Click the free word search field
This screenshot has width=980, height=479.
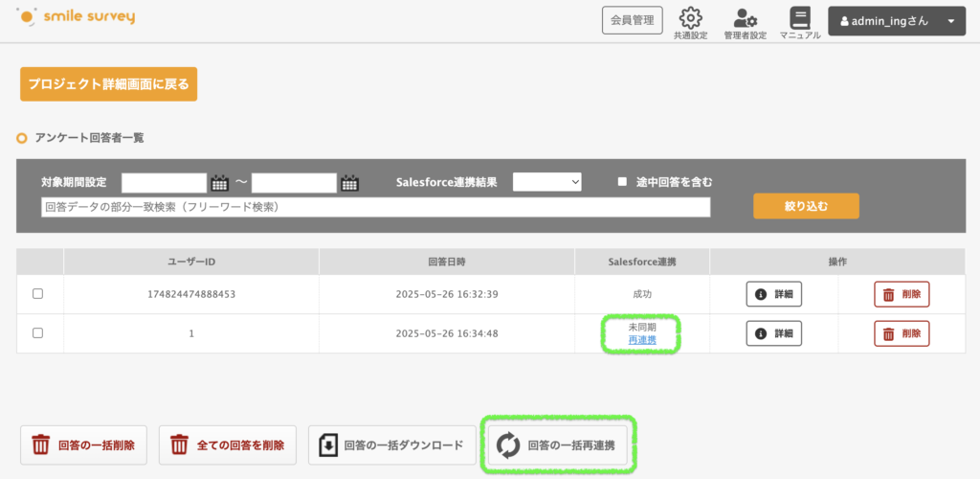375,207
